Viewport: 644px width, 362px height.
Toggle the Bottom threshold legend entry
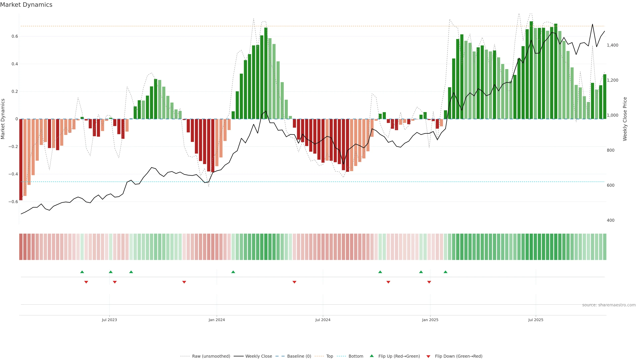coord(356,356)
